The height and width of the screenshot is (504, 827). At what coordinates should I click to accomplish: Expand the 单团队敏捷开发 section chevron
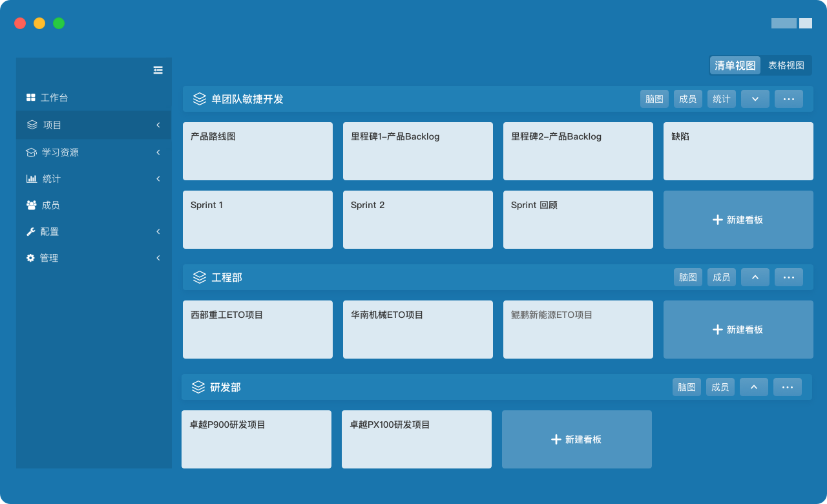tap(755, 99)
